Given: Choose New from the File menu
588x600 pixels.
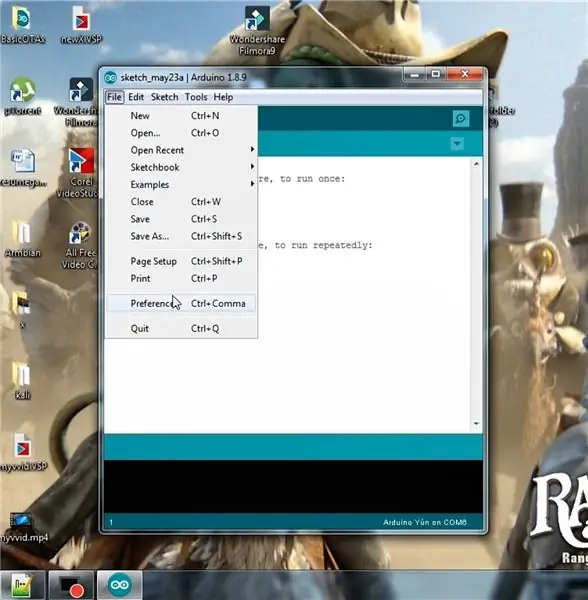Looking at the screenshot, I should pyautogui.click(x=181, y=116).
